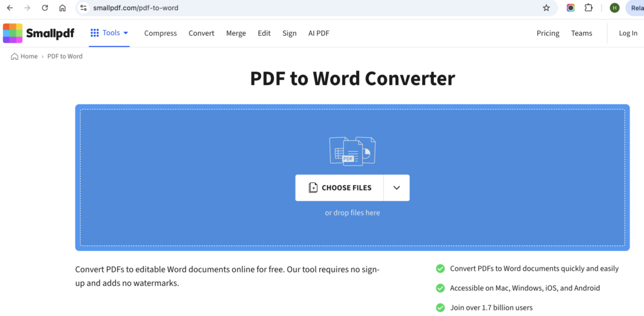Viewport: 644px width, 316px height.
Task: Open the Teams link
Action: (582, 33)
